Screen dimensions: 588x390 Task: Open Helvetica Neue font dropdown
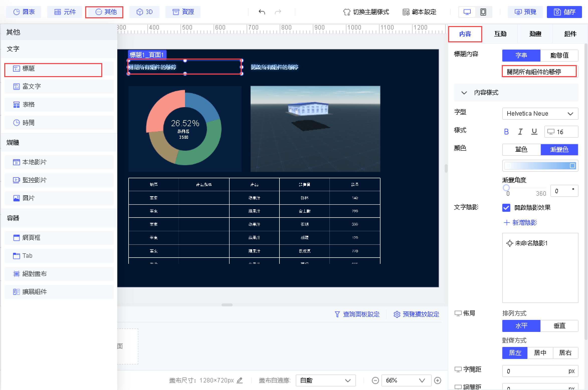click(x=540, y=114)
